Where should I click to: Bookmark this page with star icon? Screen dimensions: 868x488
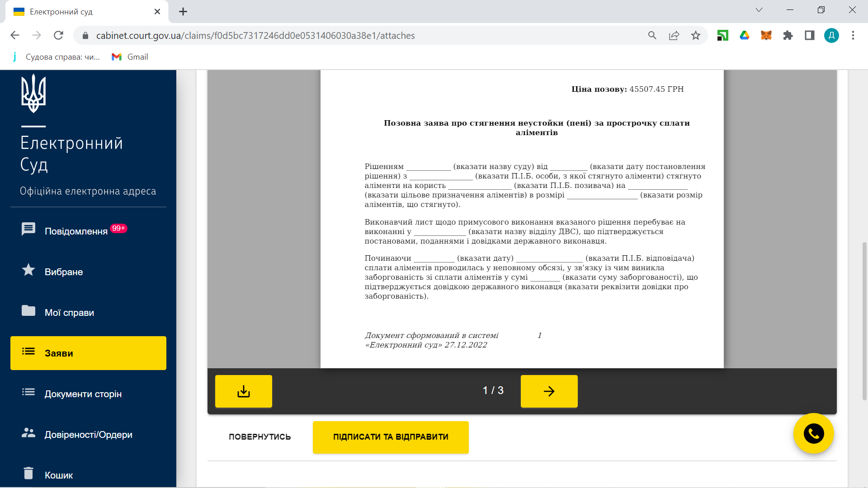[x=695, y=35]
